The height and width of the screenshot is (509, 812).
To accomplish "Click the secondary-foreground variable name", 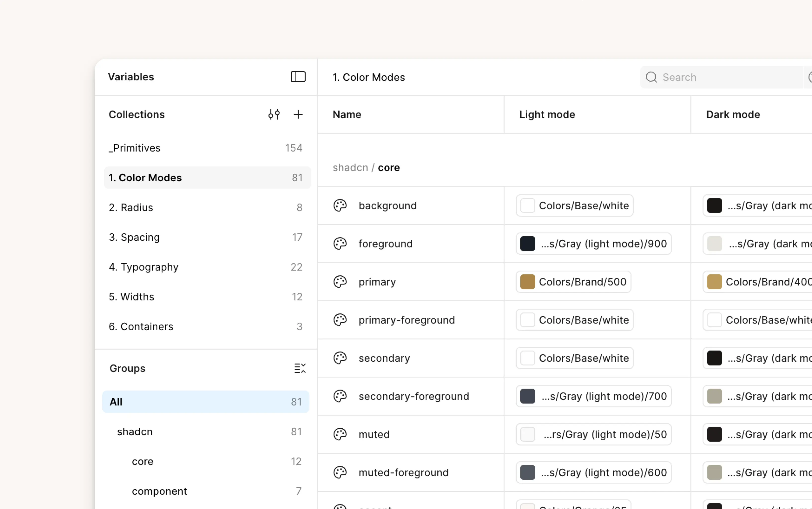I will [414, 396].
